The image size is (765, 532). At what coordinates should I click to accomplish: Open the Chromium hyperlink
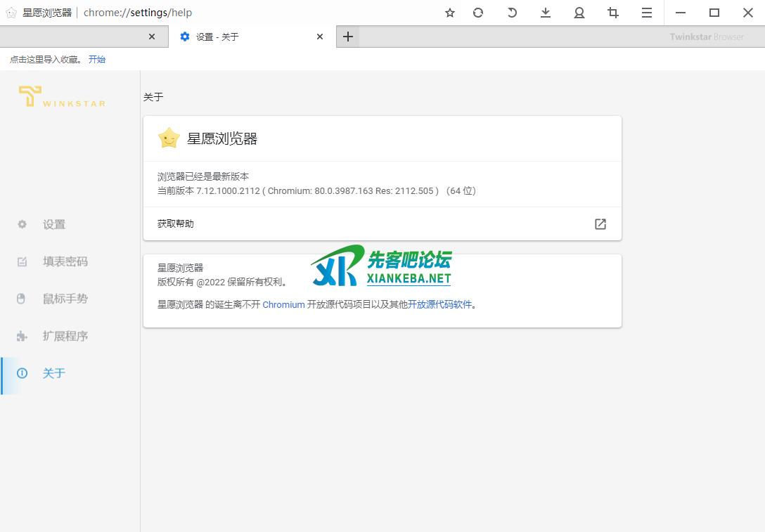283,305
